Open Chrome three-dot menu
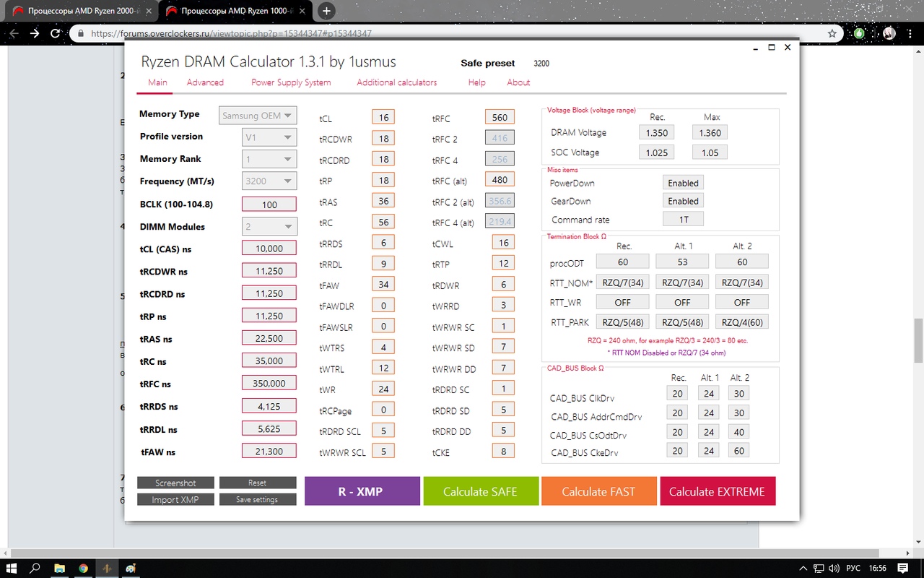The height and width of the screenshot is (578, 924). coord(912,33)
